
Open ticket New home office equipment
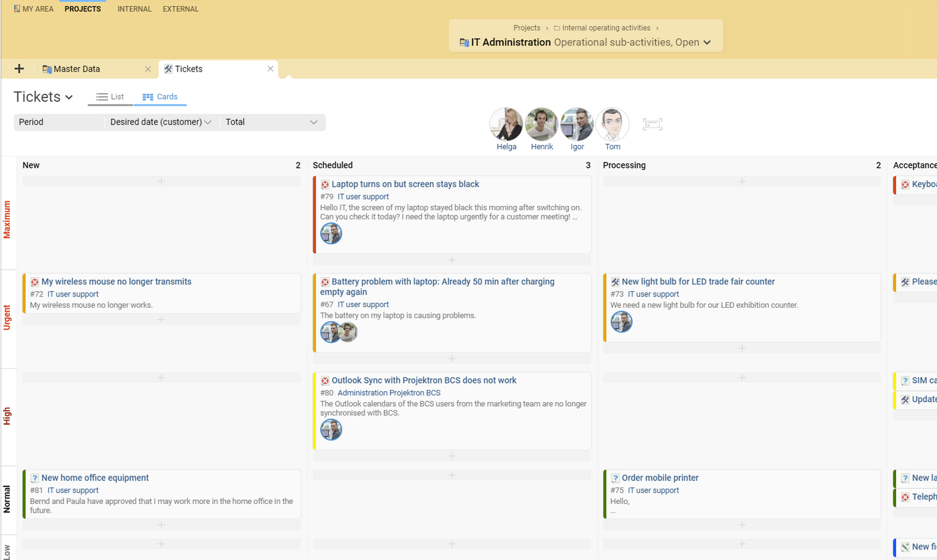point(95,478)
